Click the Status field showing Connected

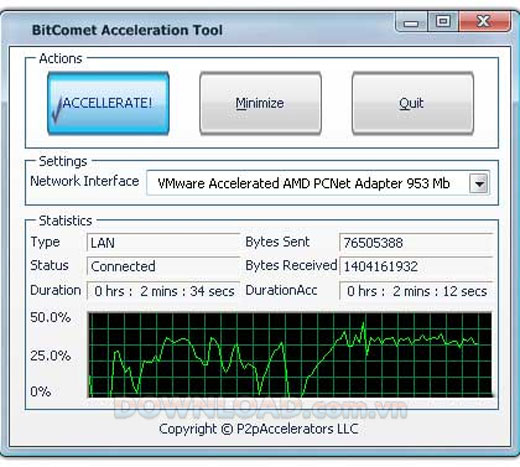[163, 266]
